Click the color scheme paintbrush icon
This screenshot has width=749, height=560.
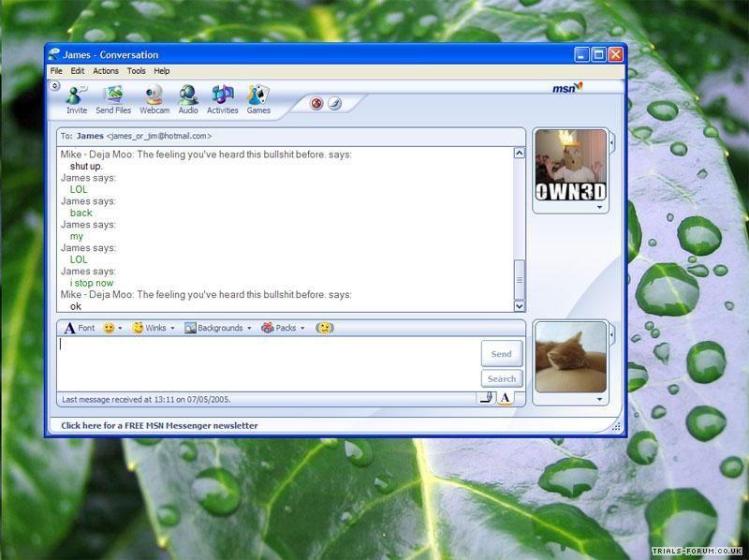(335, 103)
